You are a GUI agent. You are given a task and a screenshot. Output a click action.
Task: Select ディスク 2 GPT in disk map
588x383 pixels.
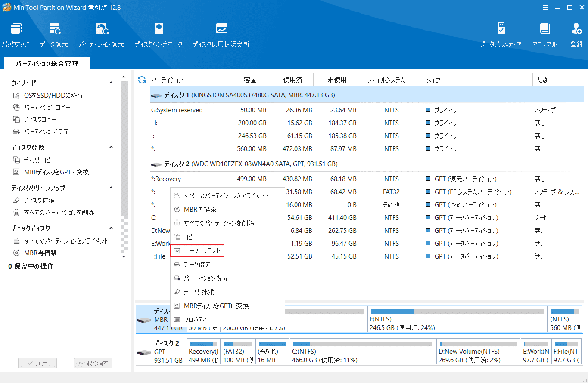[161, 352]
